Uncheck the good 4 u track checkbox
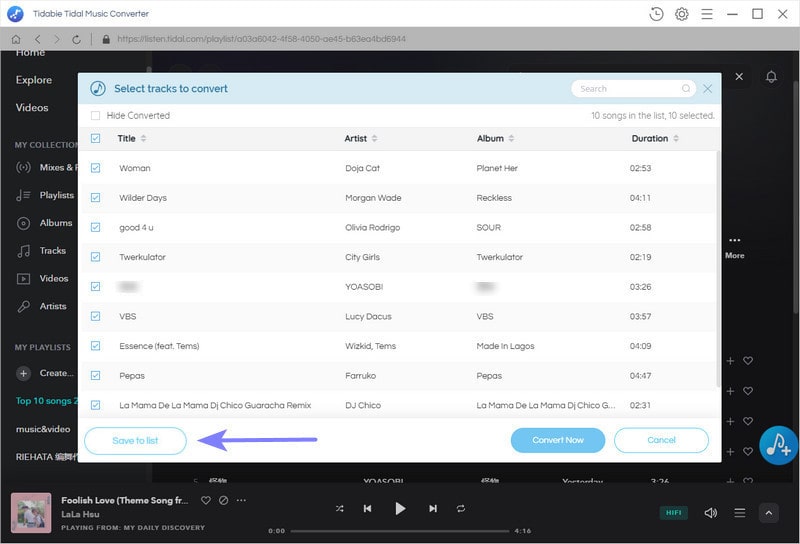This screenshot has width=800, height=544. tap(95, 227)
